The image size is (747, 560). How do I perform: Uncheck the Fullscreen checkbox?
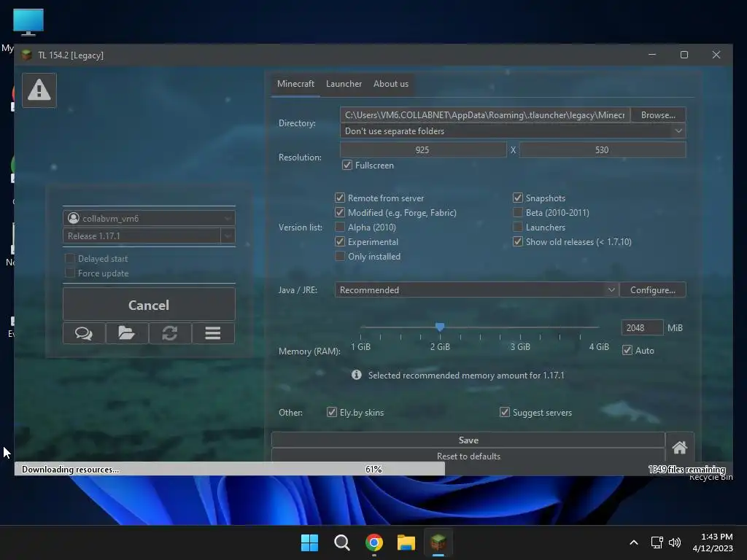click(x=347, y=166)
